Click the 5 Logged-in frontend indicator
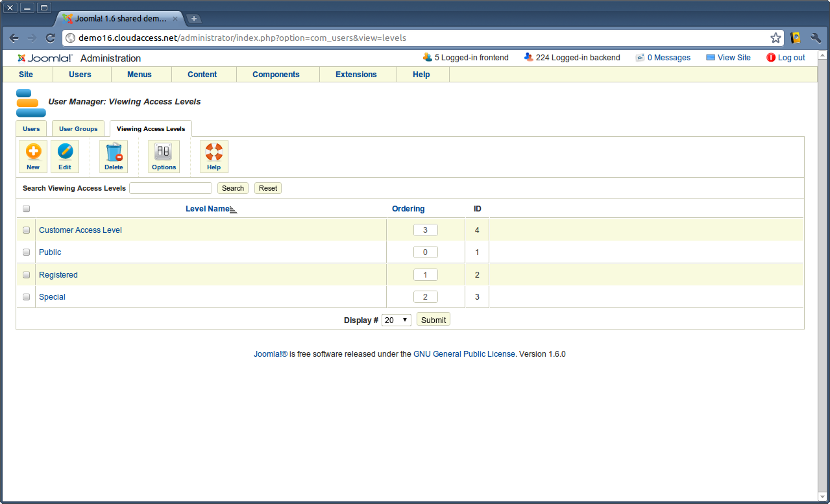The height and width of the screenshot is (504, 830). coord(465,58)
